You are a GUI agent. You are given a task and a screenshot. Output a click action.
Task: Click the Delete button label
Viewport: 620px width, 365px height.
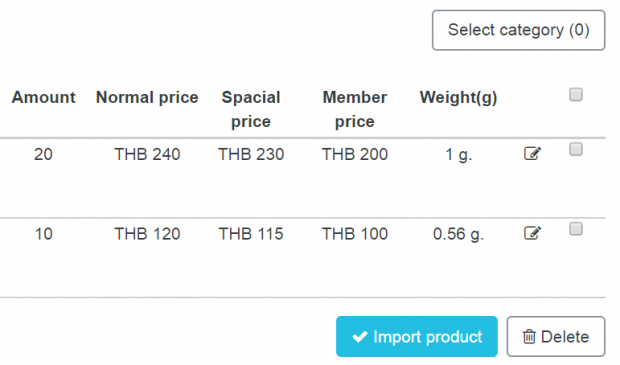tap(565, 337)
